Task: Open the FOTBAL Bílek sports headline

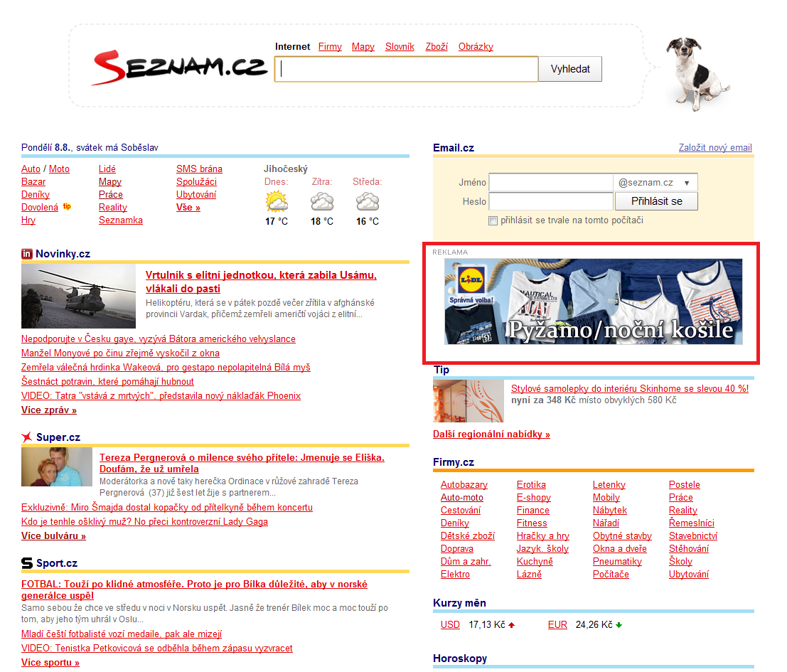Action: (194, 590)
